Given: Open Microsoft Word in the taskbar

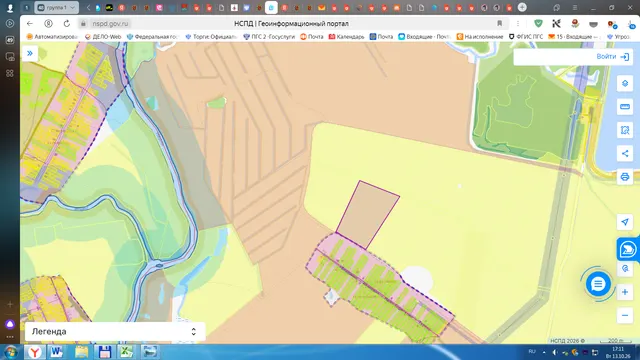Looking at the screenshot, I should tap(57, 352).
